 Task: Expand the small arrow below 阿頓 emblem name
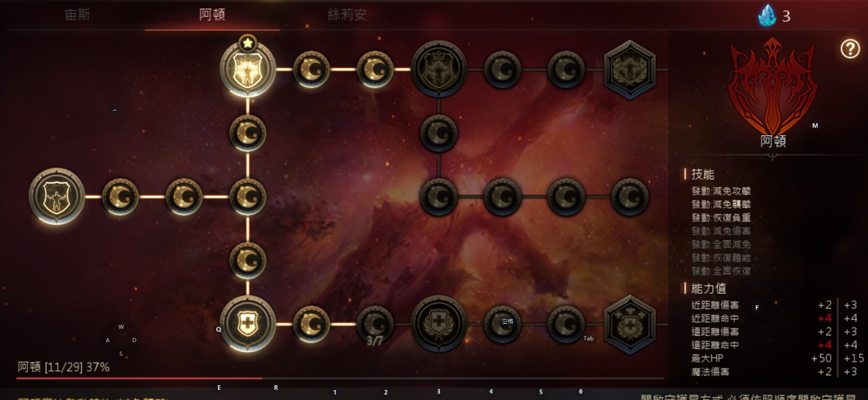point(772,157)
